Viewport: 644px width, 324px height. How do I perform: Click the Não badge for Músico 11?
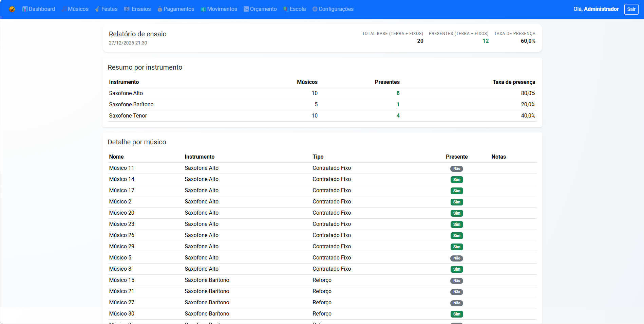(456, 168)
